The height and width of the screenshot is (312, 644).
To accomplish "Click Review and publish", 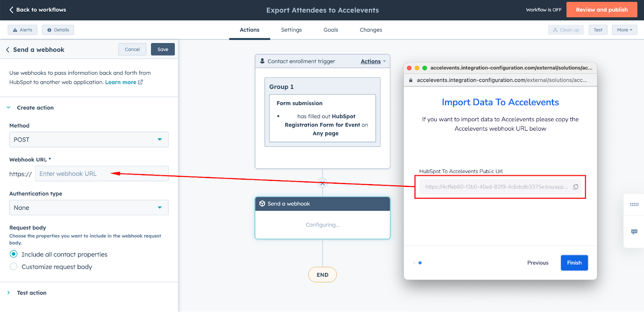I will pos(602,10).
